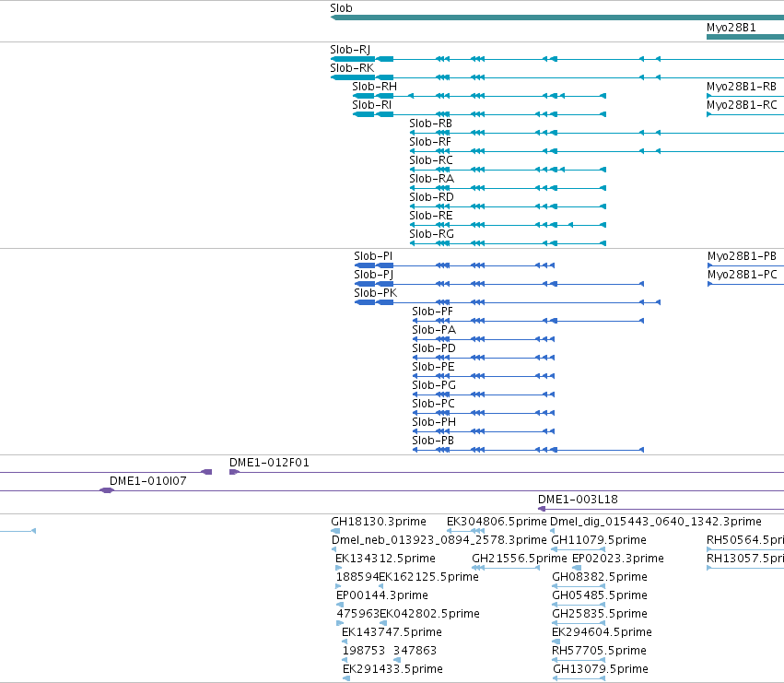Click EST RH57705.5prime
784x683 pixels.
point(599,652)
